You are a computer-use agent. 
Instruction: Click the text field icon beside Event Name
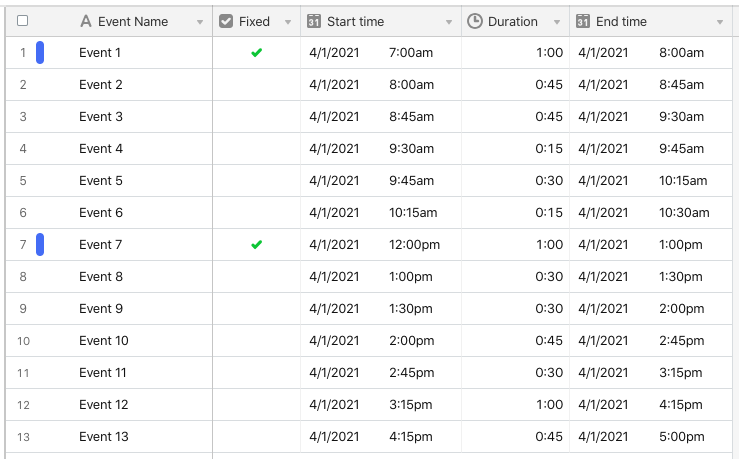86,21
